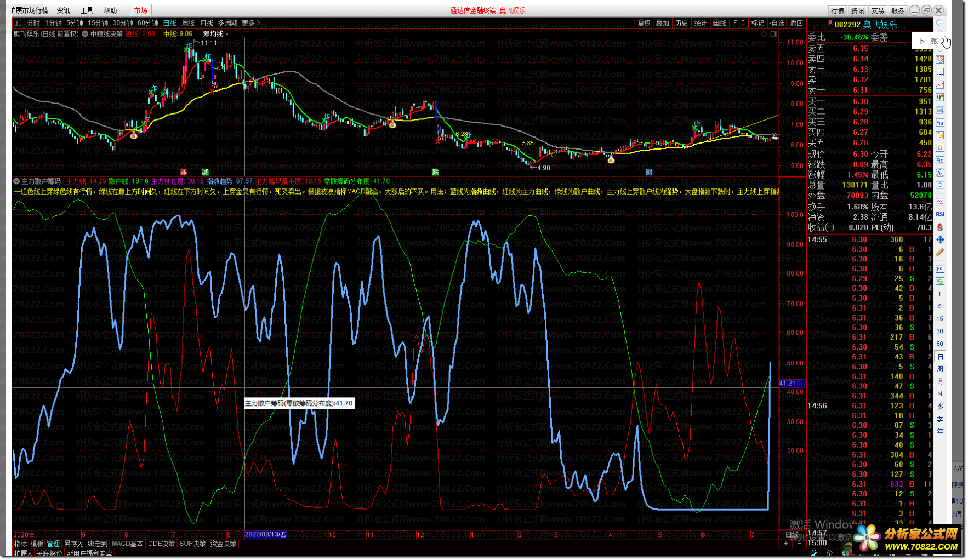The image size is (968, 560).
Task: Select 5-minute period in right sidebar
Action: click(939, 306)
